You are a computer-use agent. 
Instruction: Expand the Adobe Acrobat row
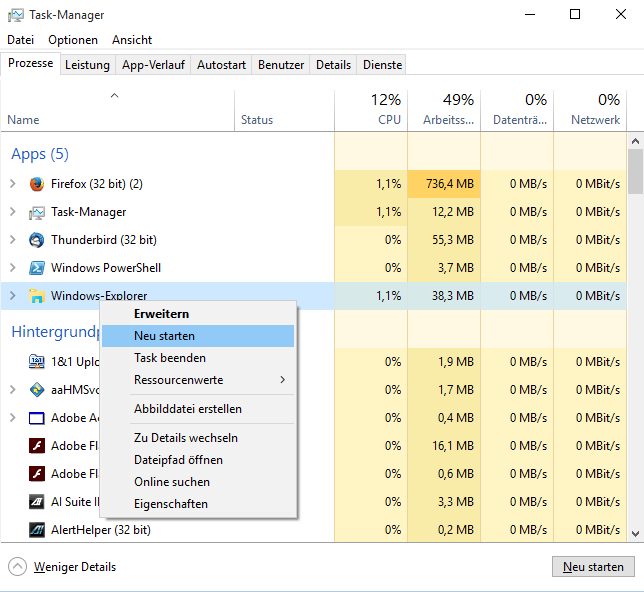tap(13, 417)
